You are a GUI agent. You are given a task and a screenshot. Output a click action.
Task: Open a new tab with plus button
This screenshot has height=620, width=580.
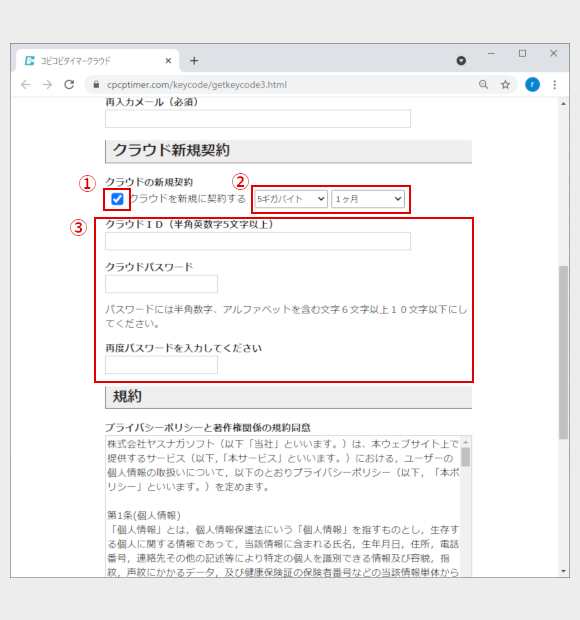point(194,61)
